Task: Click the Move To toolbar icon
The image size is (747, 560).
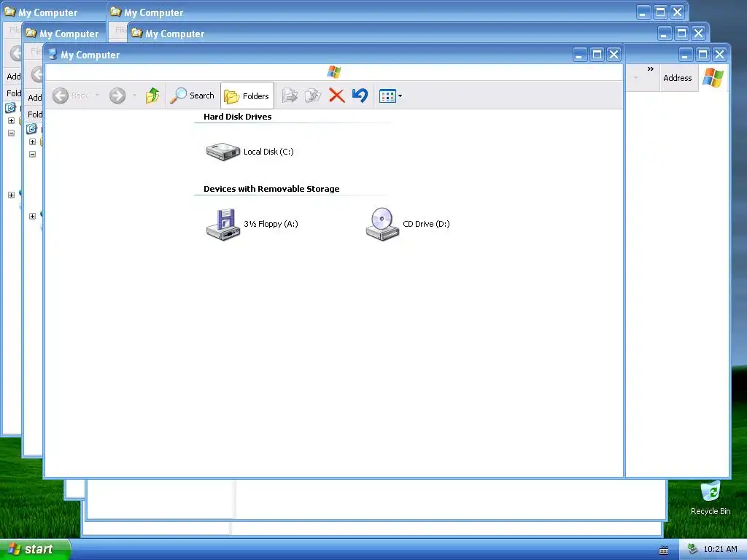Action: (290, 96)
